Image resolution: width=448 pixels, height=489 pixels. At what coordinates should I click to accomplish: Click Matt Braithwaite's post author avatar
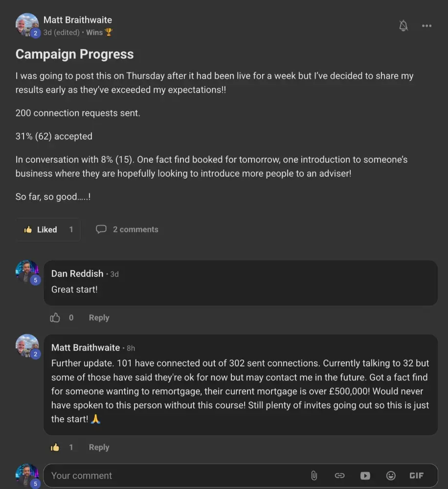27,24
